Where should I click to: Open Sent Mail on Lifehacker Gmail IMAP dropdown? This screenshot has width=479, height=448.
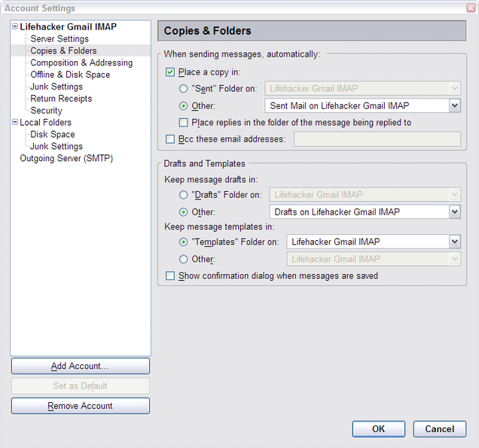point(362,105)
